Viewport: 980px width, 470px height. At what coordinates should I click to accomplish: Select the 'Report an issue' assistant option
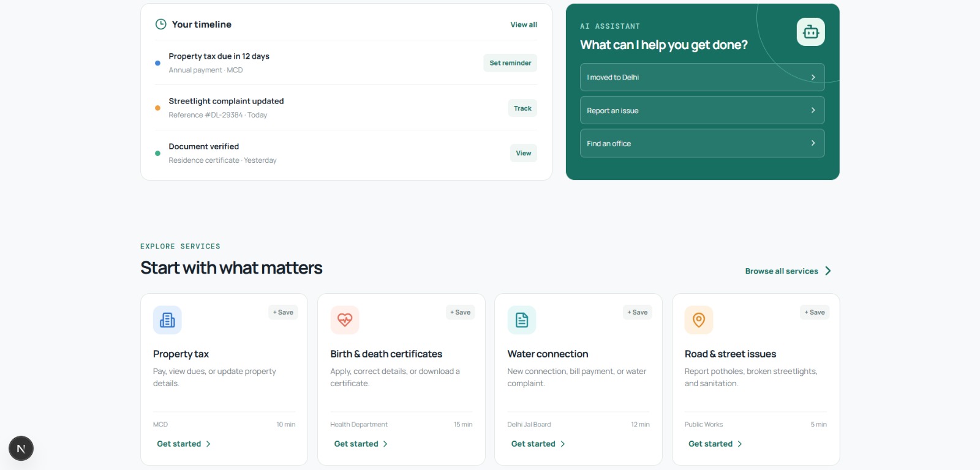[702, 110]
